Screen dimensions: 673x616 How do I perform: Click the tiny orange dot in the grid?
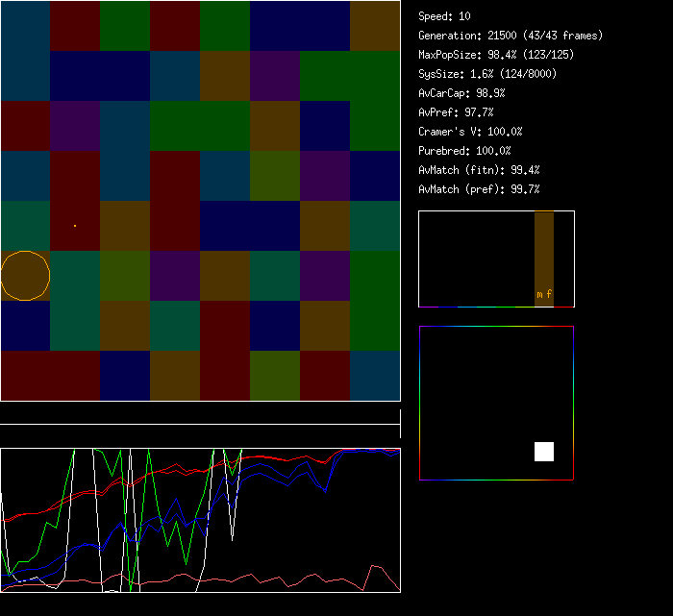coord(75,226)
